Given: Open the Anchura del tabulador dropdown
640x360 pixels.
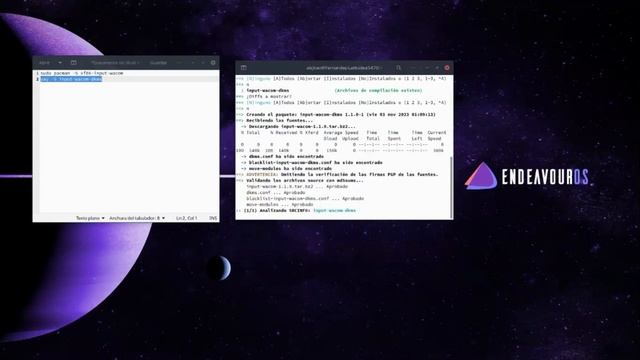Looking at the screenshot, I should point(137,218).
